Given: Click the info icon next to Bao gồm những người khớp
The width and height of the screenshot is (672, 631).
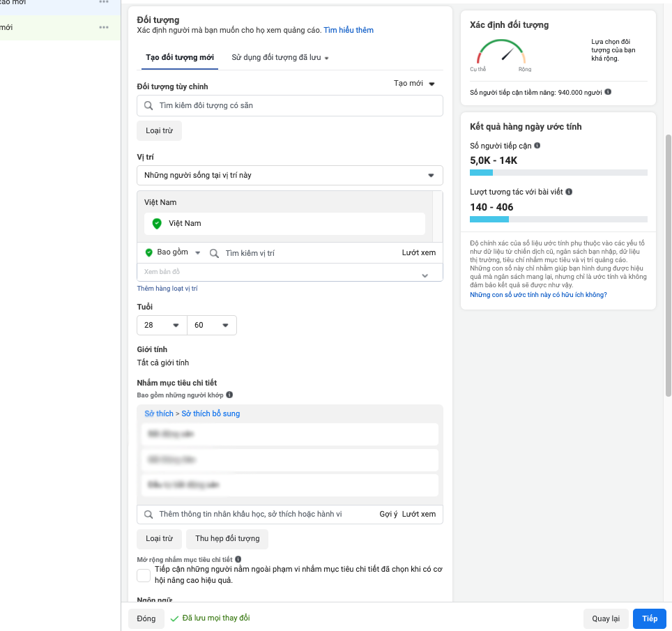Looking at the screenshot, I should click(230, 395).
